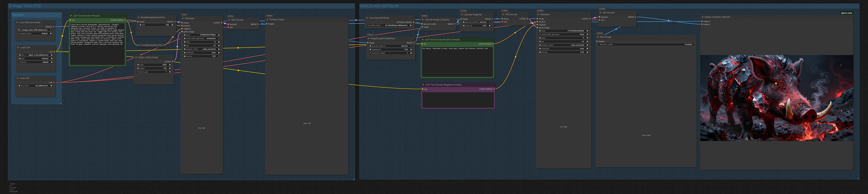Click the VAE output port of Load VAE
Image resolution: width=868 pixels, height=194 pixels.
pyautogui.click(x=54, y=82)
